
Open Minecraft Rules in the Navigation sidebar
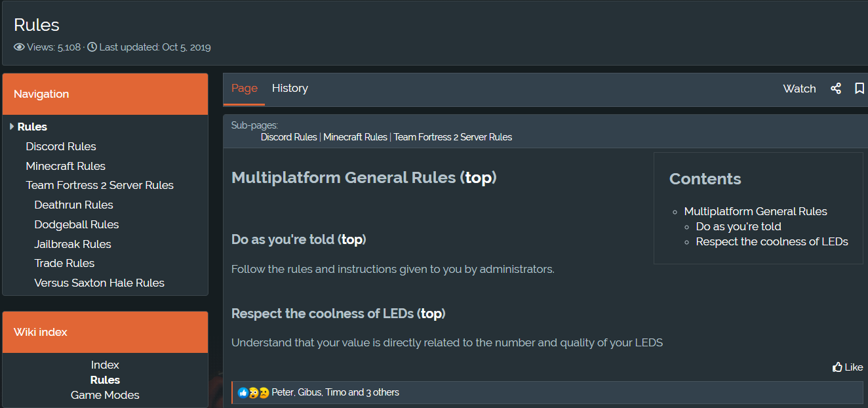(x=66, y=166)
